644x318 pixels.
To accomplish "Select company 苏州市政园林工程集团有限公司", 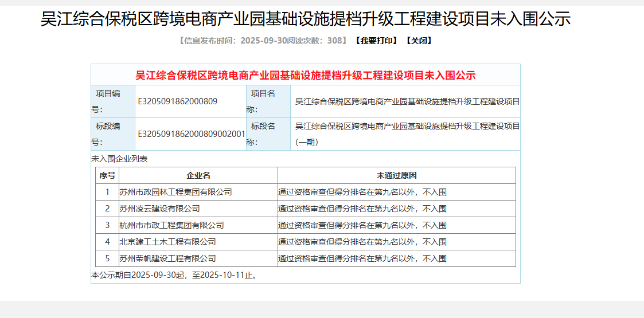I will (x=175, y=192).
